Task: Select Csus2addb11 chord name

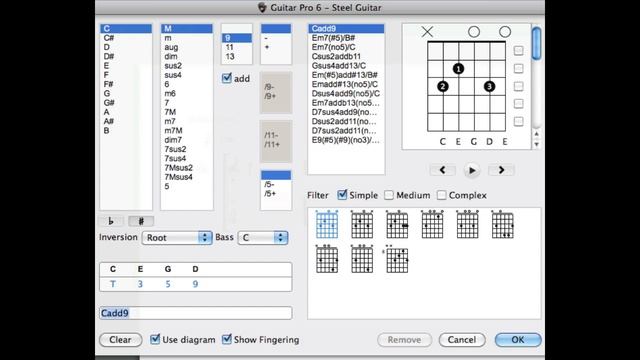Action: coord(346,56)
